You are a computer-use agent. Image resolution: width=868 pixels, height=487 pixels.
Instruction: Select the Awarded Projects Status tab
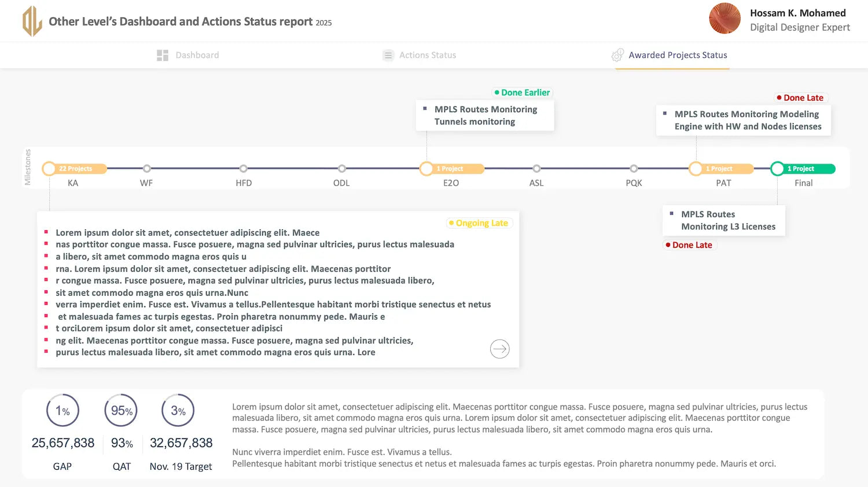[x=678, y=56]
